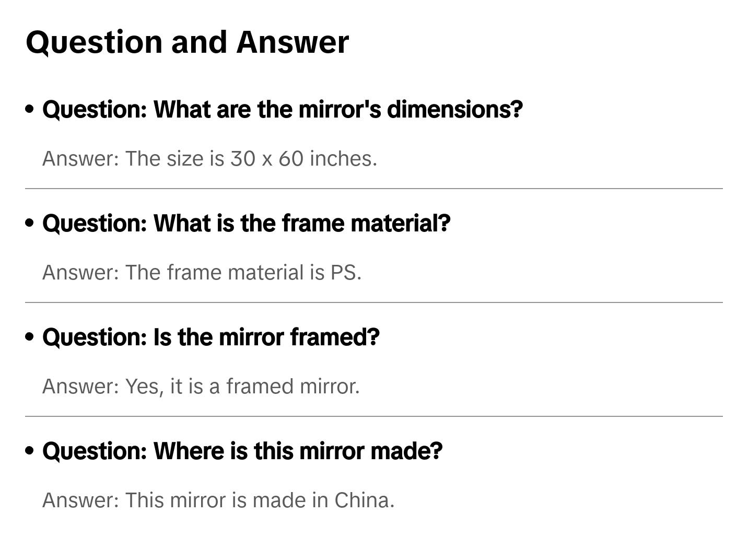The image size is (748, 560).
Task: Click the "Yes, it is a framed mirror" answer
Action: (x=201, y=387)
